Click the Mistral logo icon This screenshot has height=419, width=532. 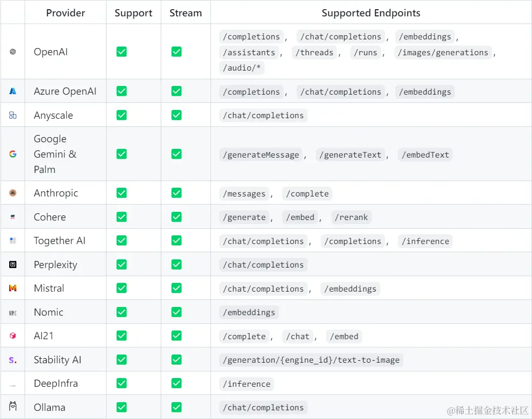[x=13, y=288]
